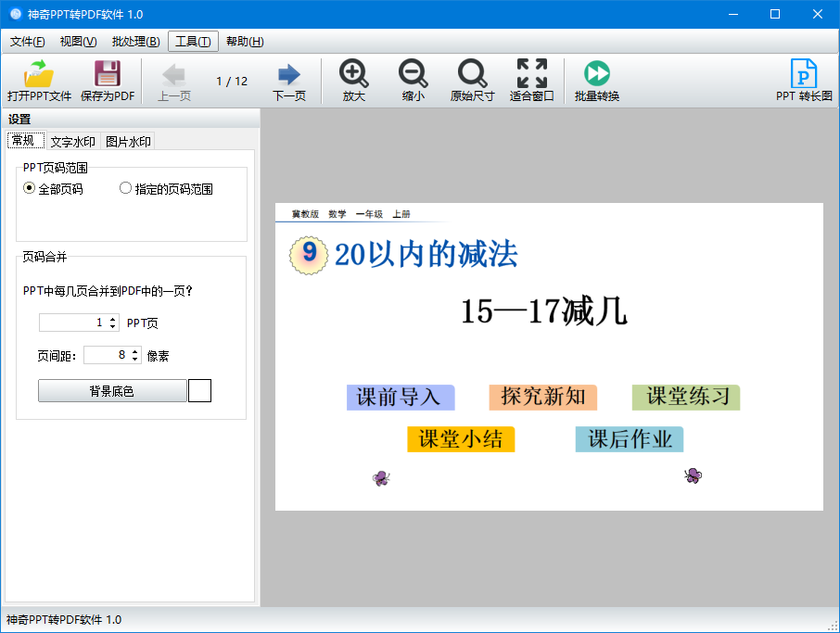This screenshot has height=633, width=840.
Task: Restore original size with 原始尺寸
Action: point(472,80)
